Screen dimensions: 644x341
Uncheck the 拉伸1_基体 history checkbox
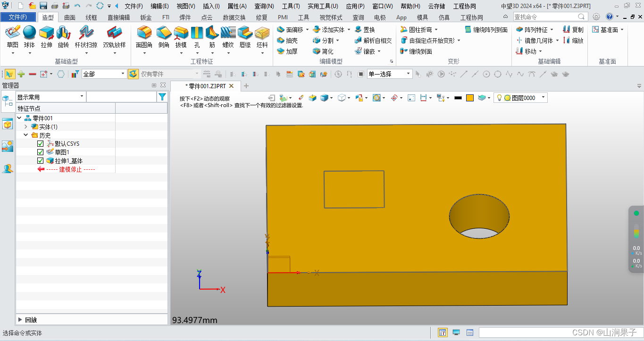[x=40, y=160]
